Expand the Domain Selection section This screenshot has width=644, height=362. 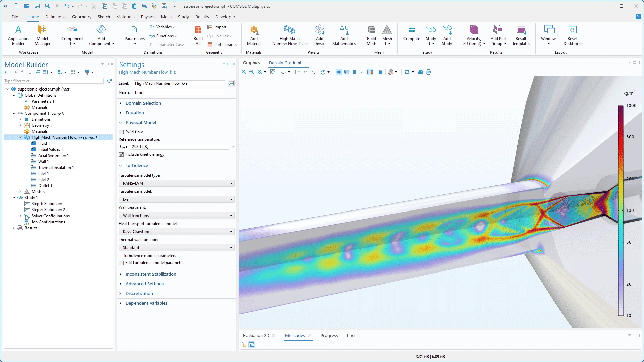pos(143,103)
